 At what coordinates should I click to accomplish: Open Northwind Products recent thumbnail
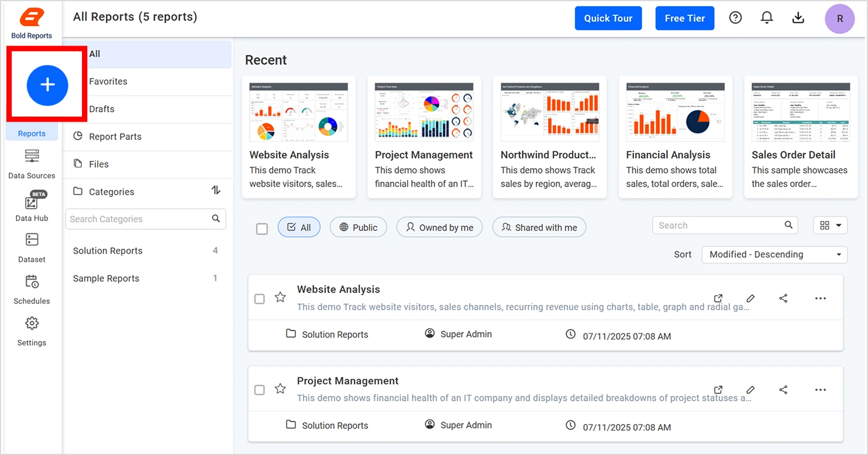click(550, 112)
